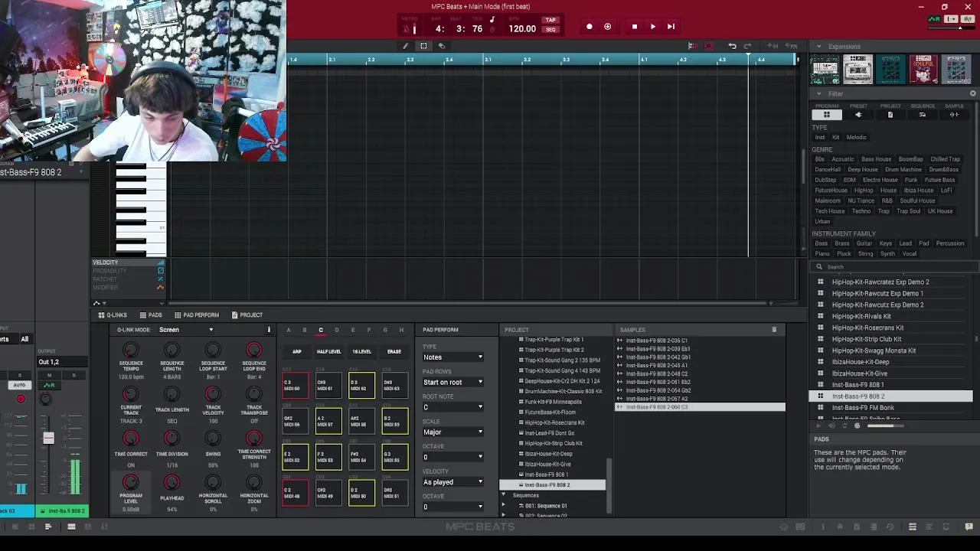Switch to pad bank A

pos(289,330)
